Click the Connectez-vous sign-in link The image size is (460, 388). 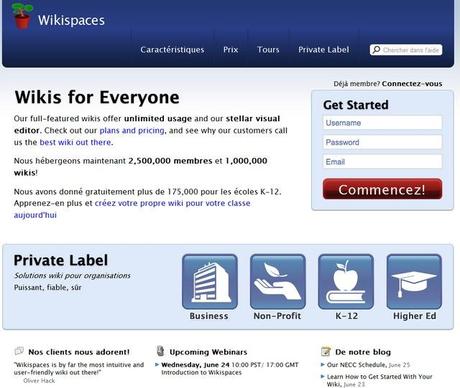412,84
